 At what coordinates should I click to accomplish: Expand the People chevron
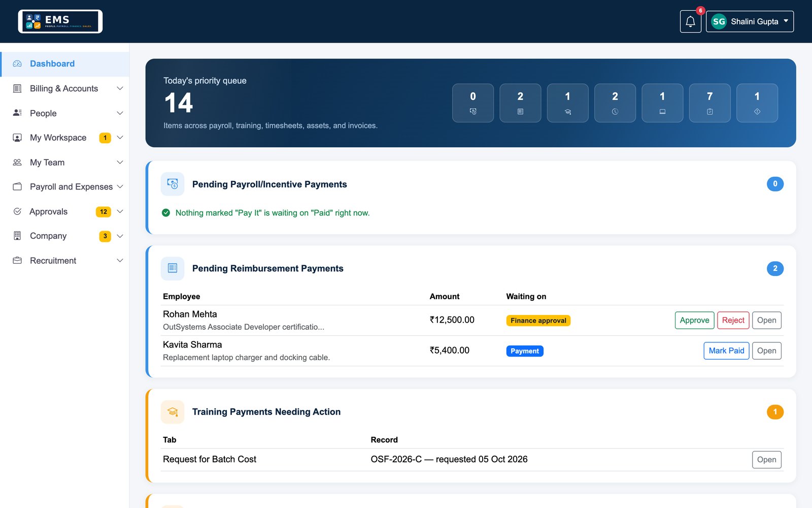(120, 113)
